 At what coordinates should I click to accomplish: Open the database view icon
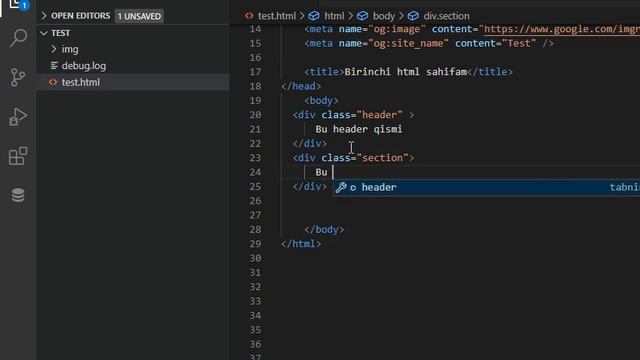[18, 195]
